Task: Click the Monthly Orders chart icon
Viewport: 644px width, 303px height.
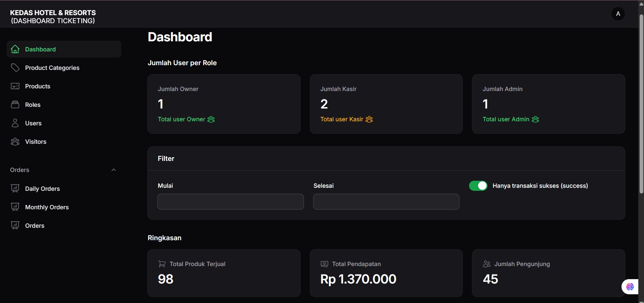Action: (15, 207)
